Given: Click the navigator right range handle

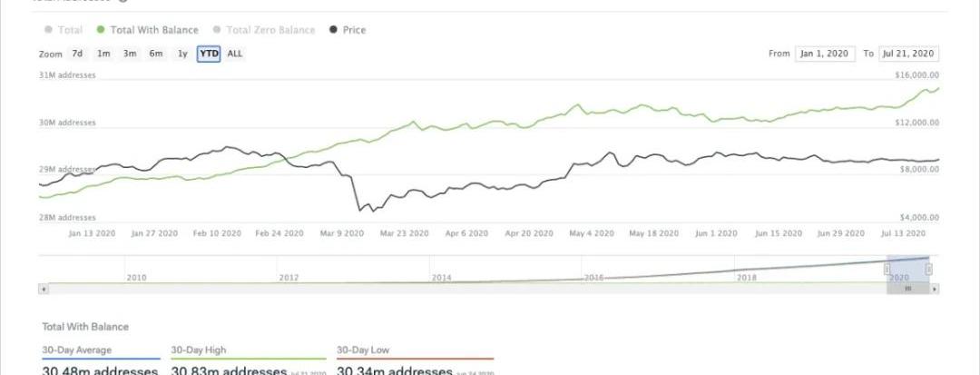Looking at the screenshot, I should coord(929,269).
